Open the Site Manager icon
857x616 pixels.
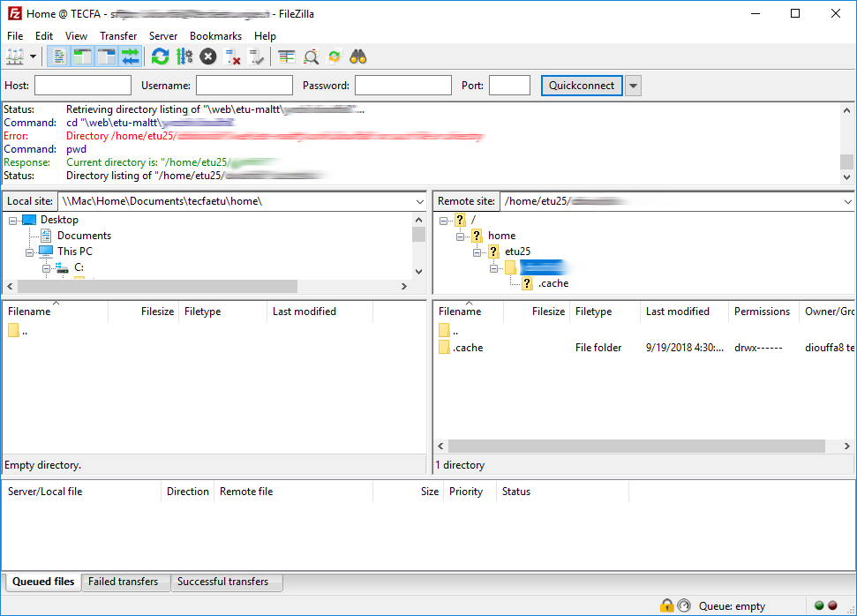(x=15, y=56)
